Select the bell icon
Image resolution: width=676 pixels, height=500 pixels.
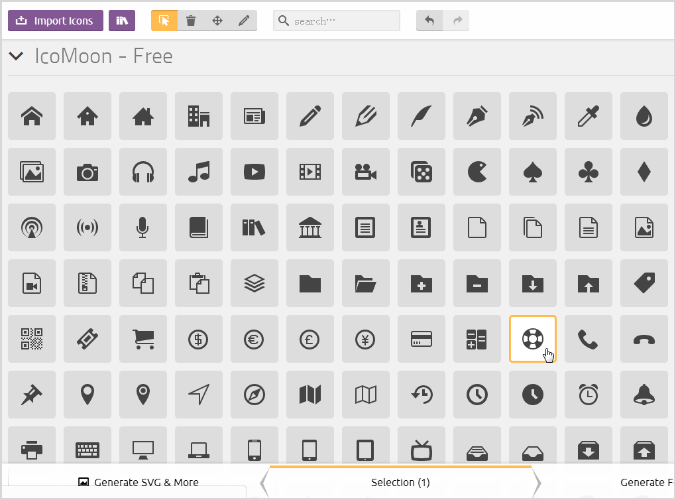(x=644, y=394)
